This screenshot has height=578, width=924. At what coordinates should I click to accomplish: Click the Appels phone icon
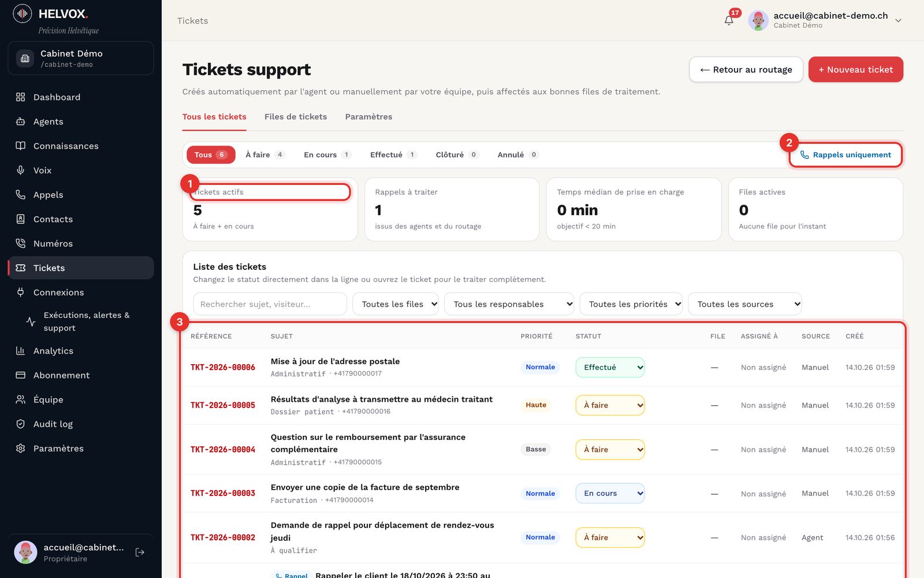pos(21,195)
